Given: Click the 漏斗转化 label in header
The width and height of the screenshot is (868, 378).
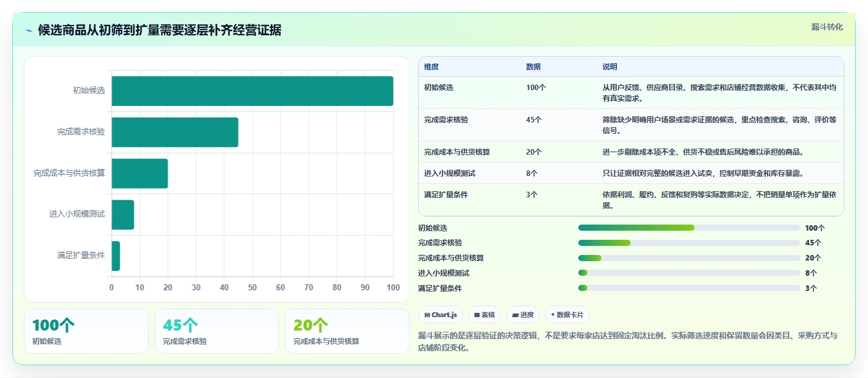Looking at the screenshot, I should 827,27.
